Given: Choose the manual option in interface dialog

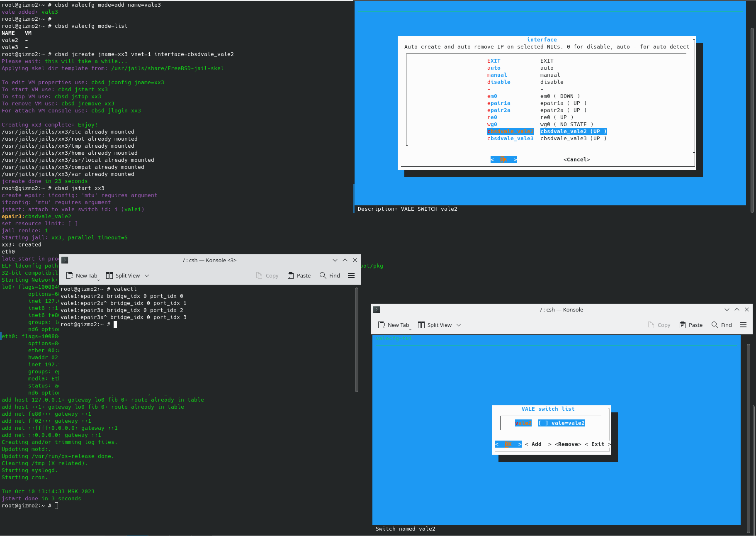Looking at the screenshot, I should point(497,75).
